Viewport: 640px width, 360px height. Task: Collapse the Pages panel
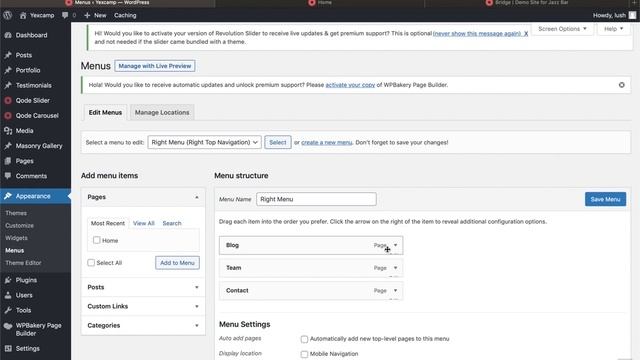point(197,197)
